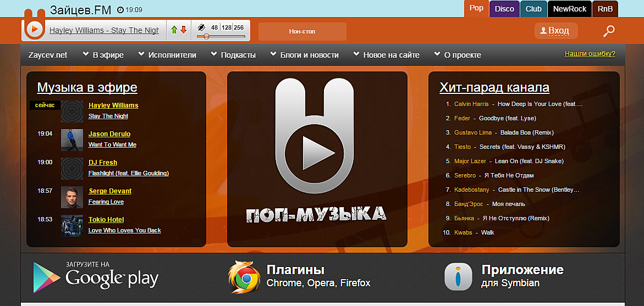The height and width of the screenshot is (306, 644).
Task: Select Feder - Goodbye chart entry
Action: tap(495, 119)
